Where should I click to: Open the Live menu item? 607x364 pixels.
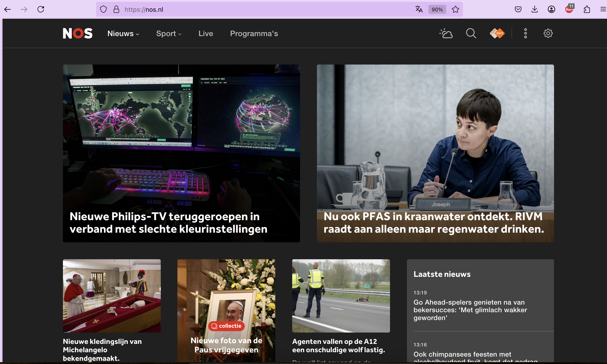[x=206, y=33]
